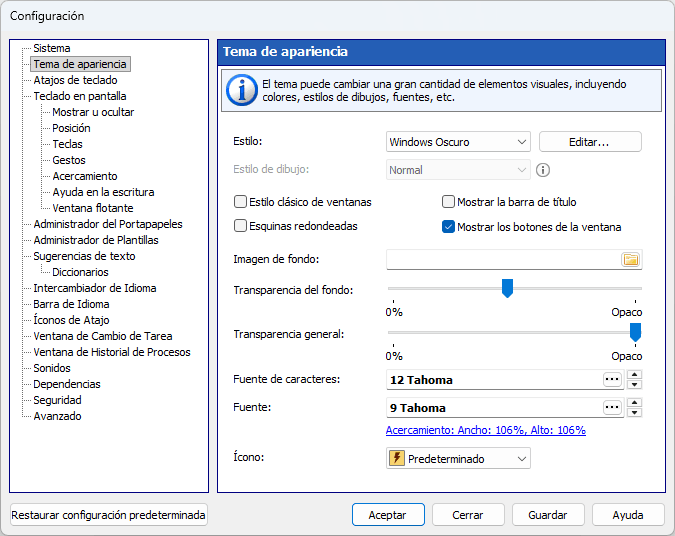This screenshot has height=536, width=675.
Task: Click the info icon beside Estilo de dibujo
Action: (543, 170)
